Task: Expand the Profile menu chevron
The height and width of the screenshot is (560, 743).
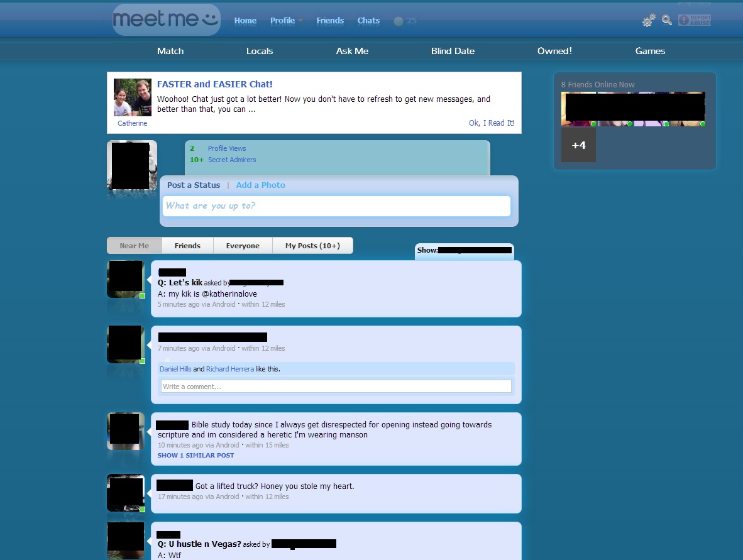Action: [300, 19]
